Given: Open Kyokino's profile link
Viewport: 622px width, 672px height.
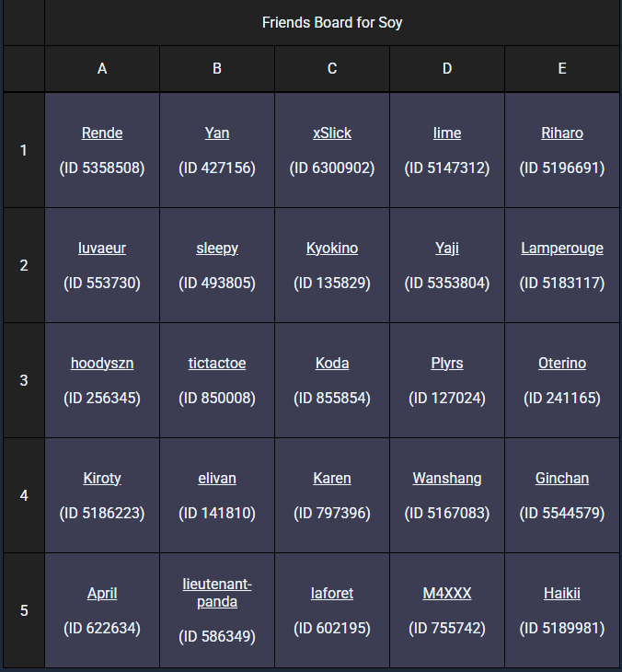Looking at the screenshot, I should (x=332, y=249).
